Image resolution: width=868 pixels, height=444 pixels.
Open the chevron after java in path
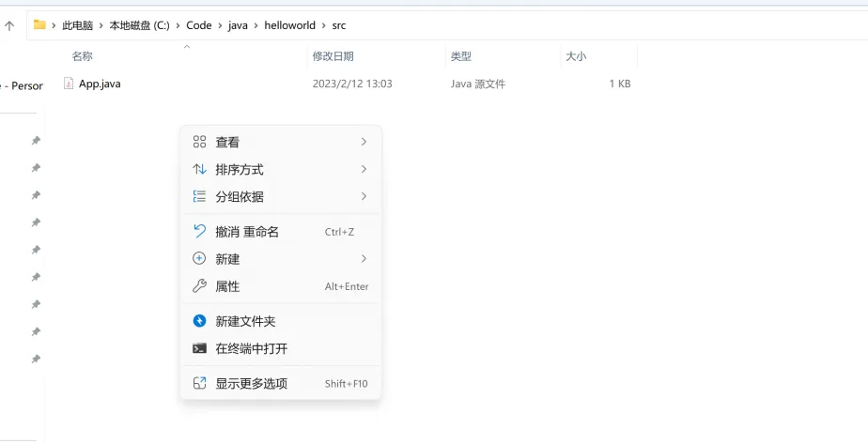coord(256,25)
